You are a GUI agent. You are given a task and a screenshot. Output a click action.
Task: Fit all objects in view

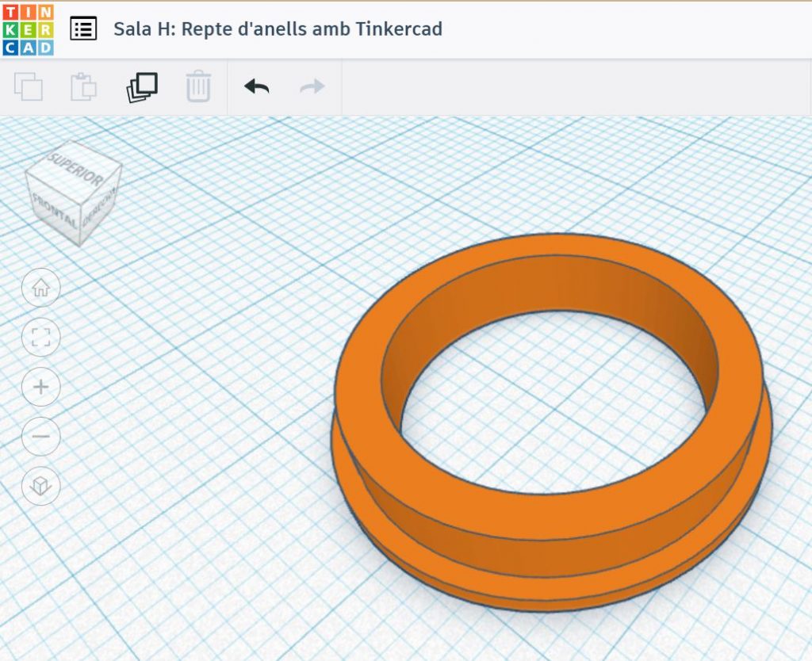[41, 338]
